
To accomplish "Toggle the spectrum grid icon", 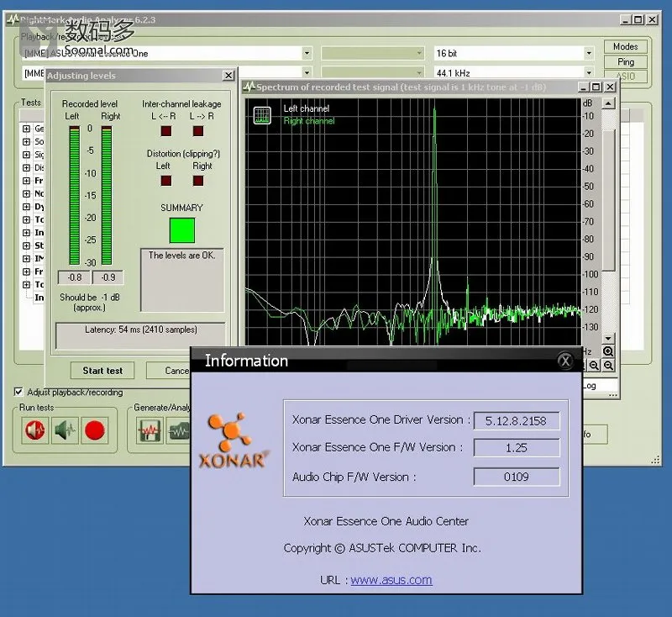I will click(262, 115).
